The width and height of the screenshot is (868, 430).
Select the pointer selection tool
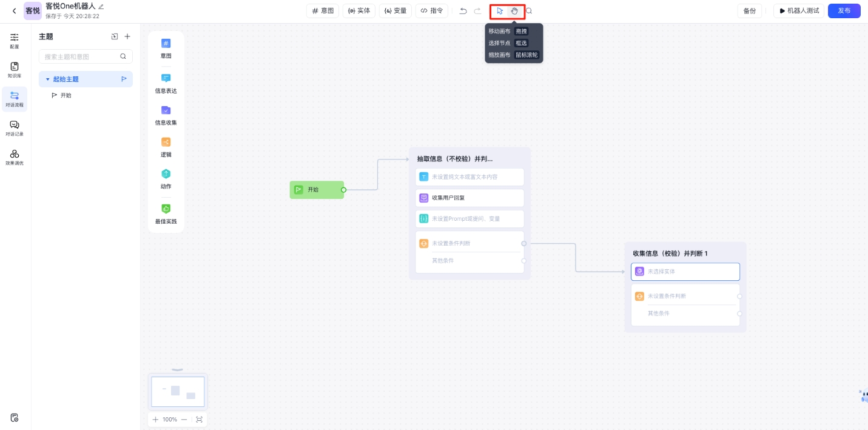tap(500, 11)
